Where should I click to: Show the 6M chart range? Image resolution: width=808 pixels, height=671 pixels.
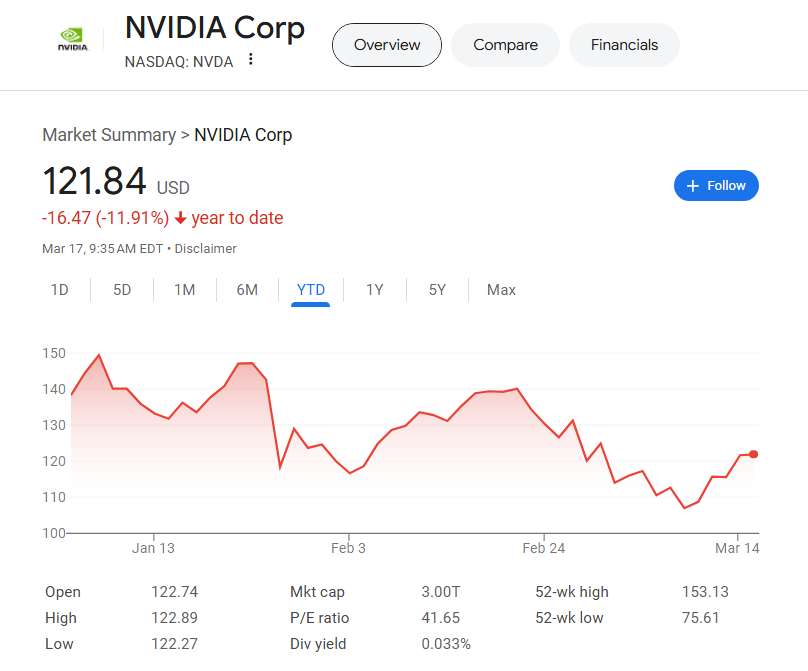coord(247,290)
